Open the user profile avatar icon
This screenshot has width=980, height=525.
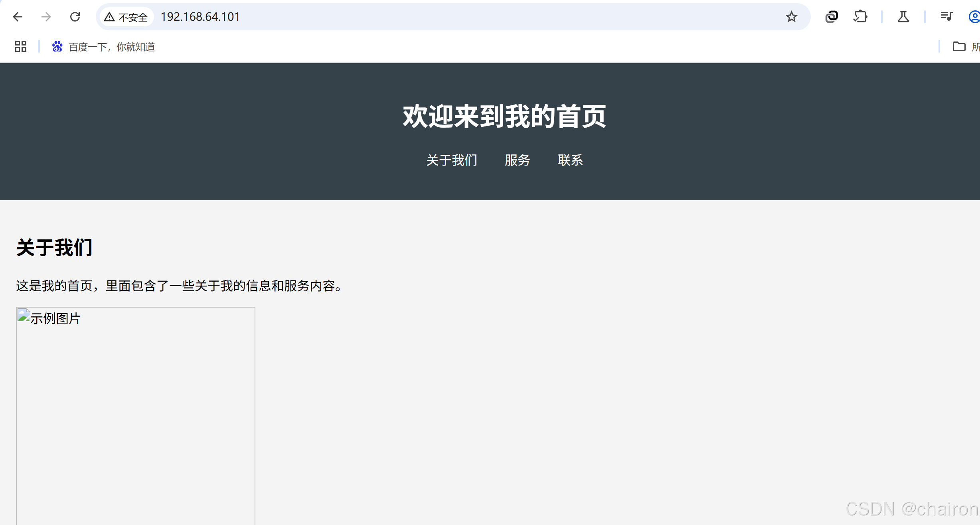pyautogui.click(x=974, y=17)
